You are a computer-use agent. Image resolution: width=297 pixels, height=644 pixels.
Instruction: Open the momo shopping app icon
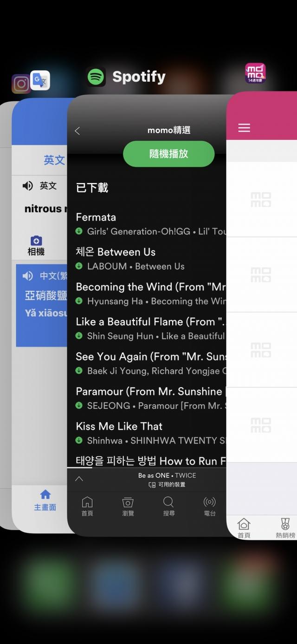255,73
